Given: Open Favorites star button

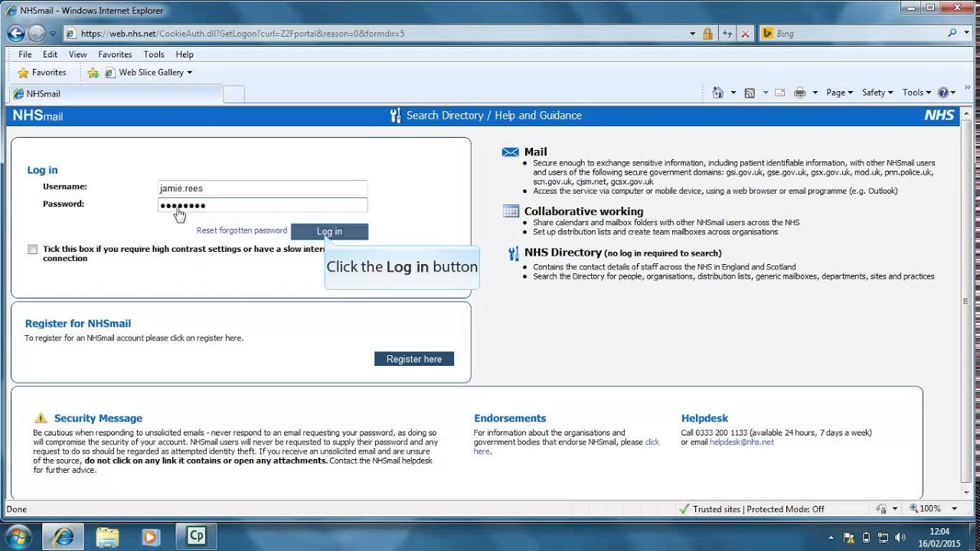Looking at the screenshot, I should pos(42,73).
